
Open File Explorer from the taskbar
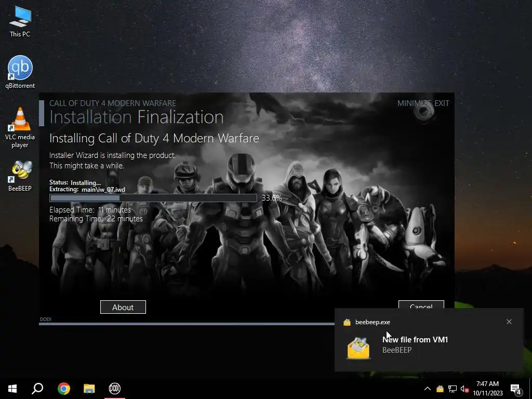89,389
